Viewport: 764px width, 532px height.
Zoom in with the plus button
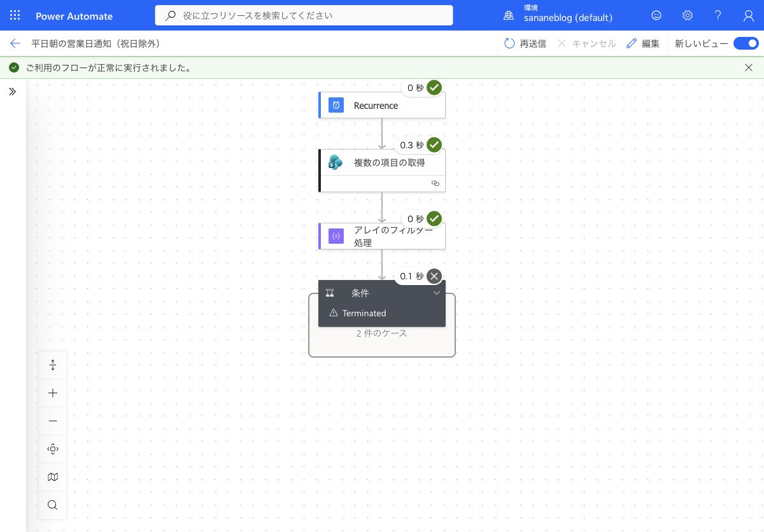(53, 393)
